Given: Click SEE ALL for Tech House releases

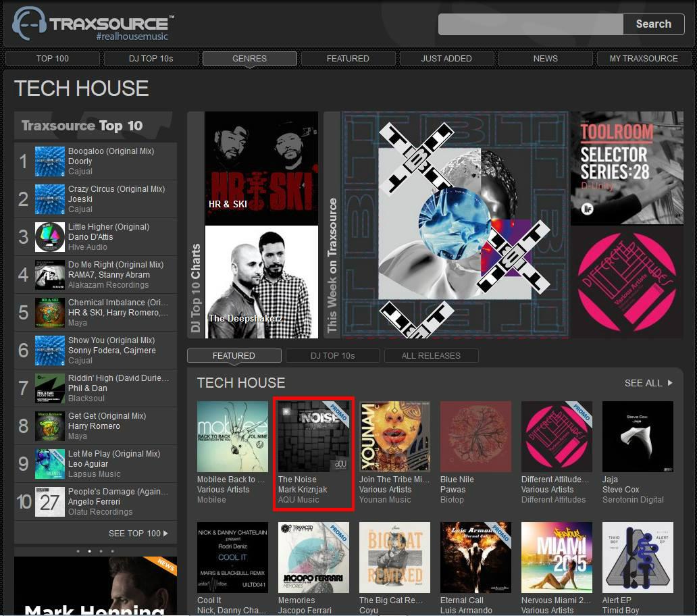Looking at the screenshot, I should [x=642, y=383].
